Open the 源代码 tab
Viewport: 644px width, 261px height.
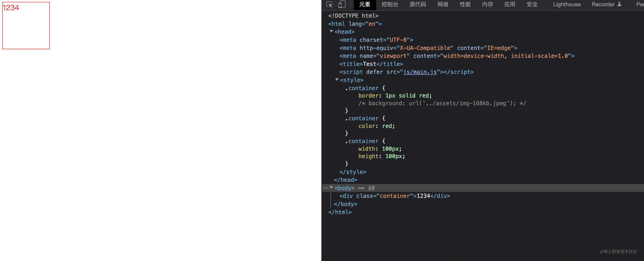coord(418,4)
